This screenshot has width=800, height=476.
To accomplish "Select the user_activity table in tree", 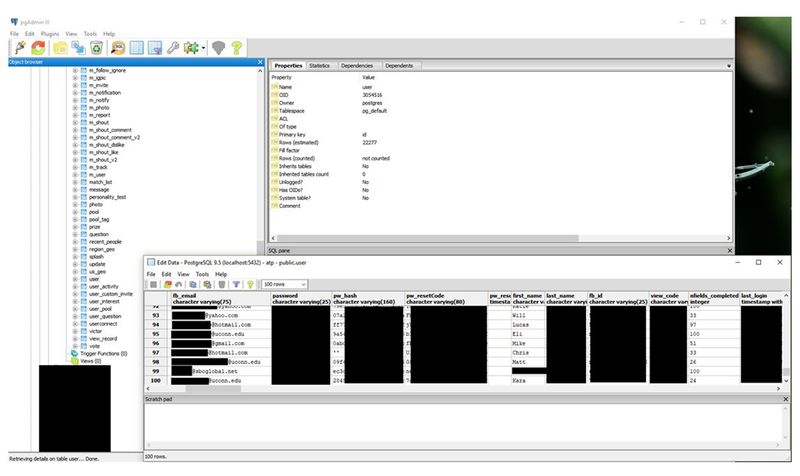I will (103, 285).
